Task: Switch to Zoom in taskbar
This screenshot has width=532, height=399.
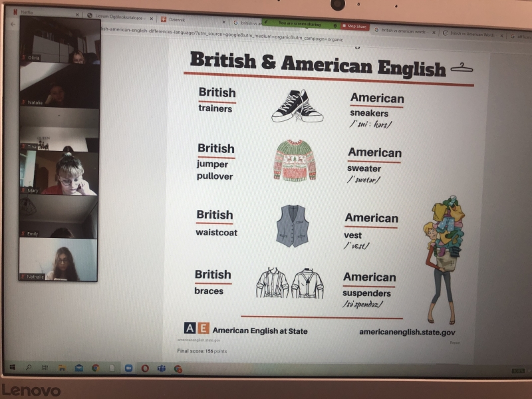Action: coord(128,368)
